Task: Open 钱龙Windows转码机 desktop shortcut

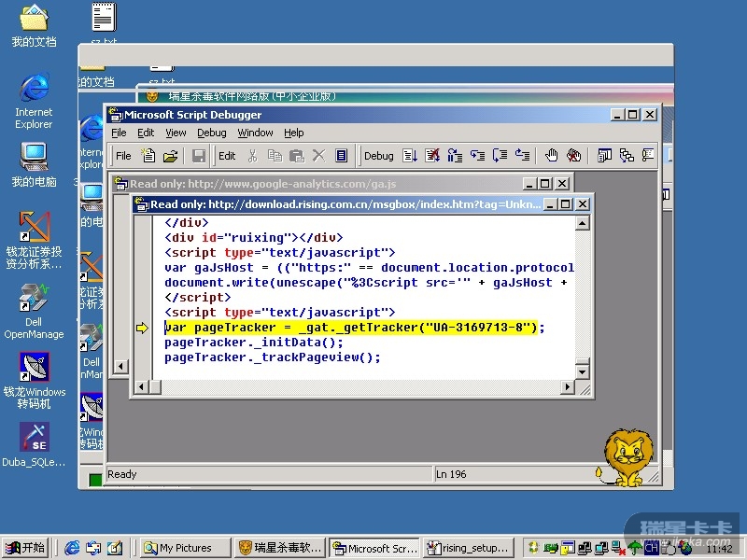Action: click(34, 381)
